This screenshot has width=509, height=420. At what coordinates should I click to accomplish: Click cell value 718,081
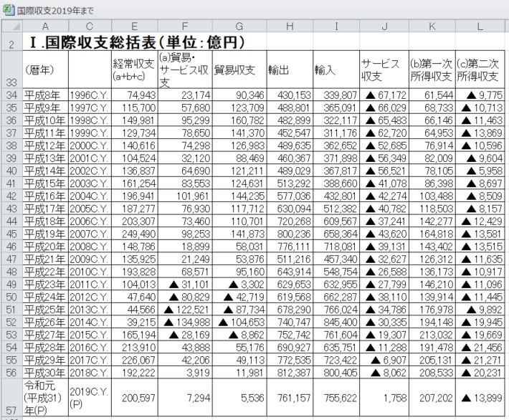(336, 247)
